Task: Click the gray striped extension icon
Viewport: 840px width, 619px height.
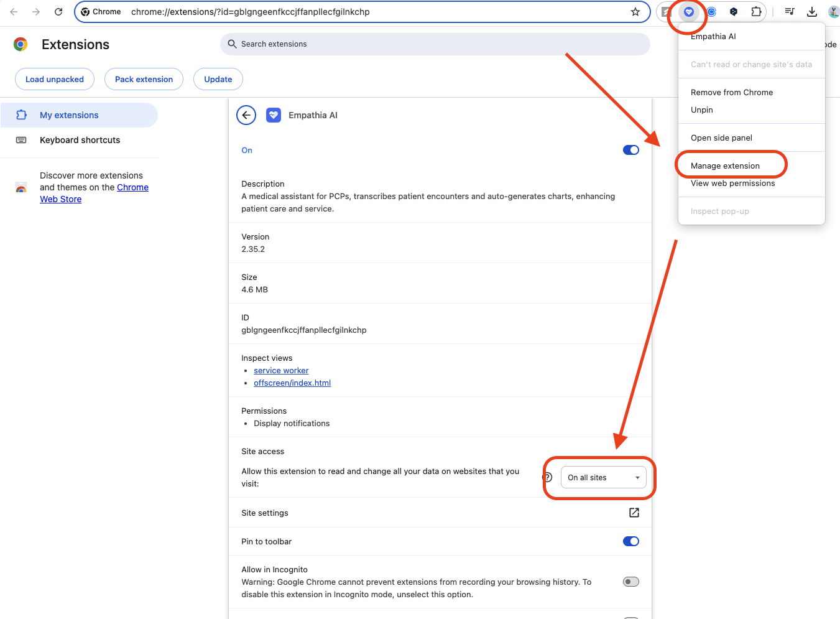Action: [x=667, y=12]
